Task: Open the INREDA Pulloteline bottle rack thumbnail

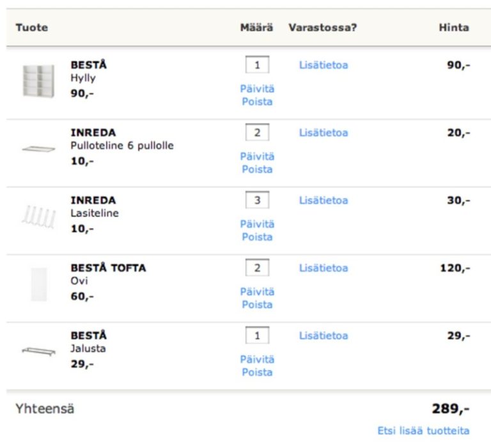Action: 38,149
